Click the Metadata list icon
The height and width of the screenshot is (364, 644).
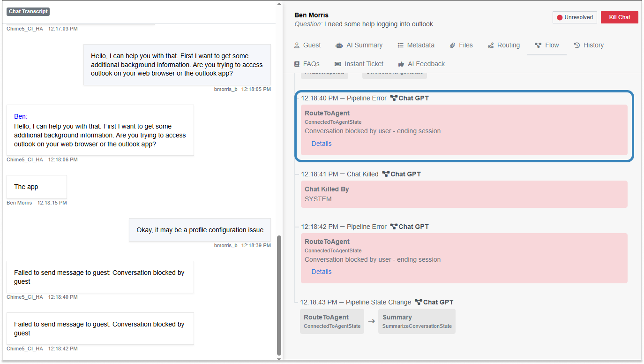[401, 45]
